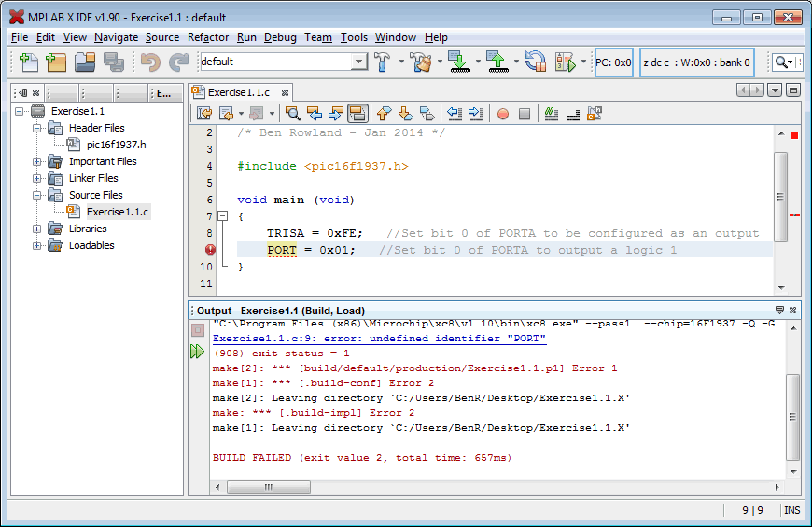The height and width of the screenshot is (527, 812).
Task: Click the Read Device Memory upload icon
Action: point(497,62)
